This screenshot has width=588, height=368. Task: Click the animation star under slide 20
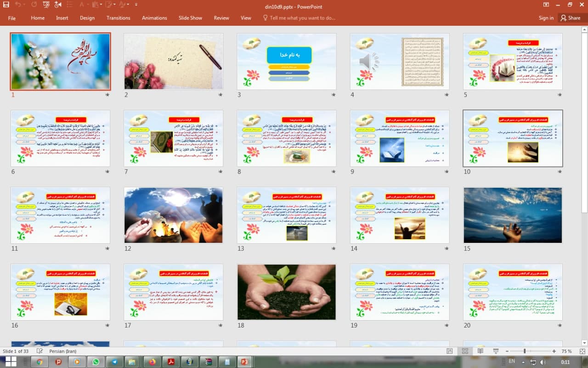point(560,325)
